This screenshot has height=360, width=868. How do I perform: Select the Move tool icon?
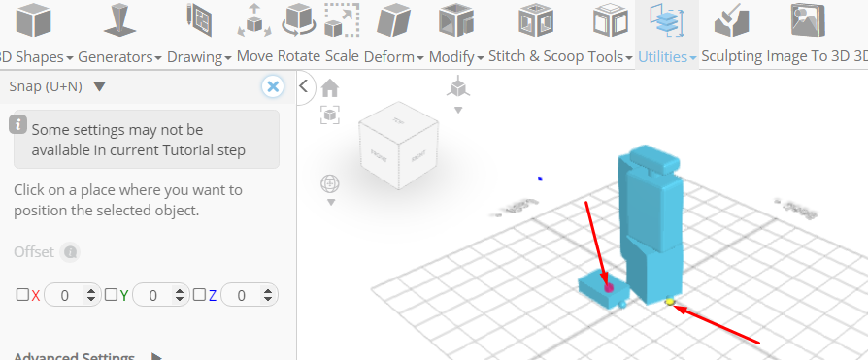254,33
